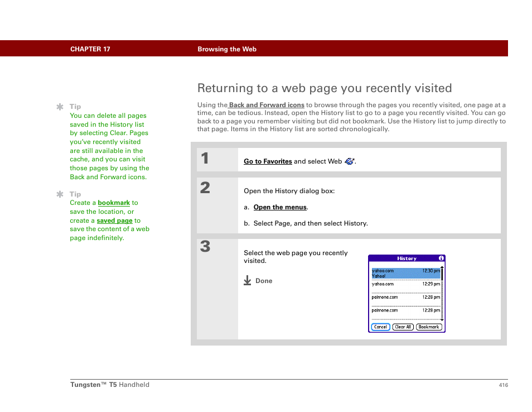Follow the Go to Favorites link
Image resolution: width=532 pixels, height=412 pixels.
268,161
